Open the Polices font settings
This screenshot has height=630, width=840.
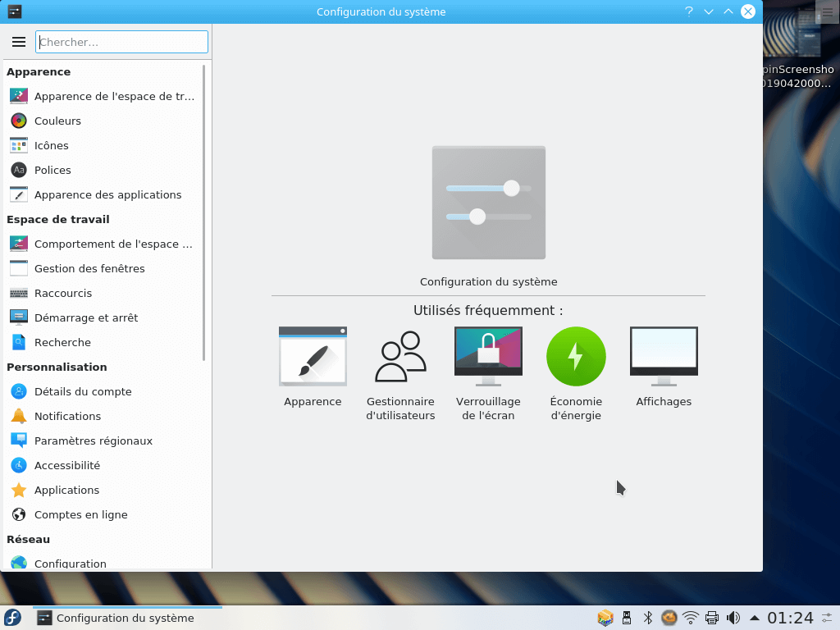click(104, 171)
